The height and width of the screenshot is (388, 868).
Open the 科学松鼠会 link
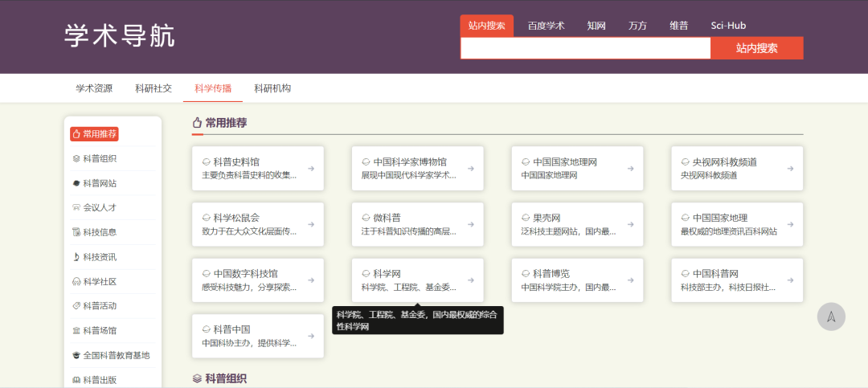[x=258, y=224]
